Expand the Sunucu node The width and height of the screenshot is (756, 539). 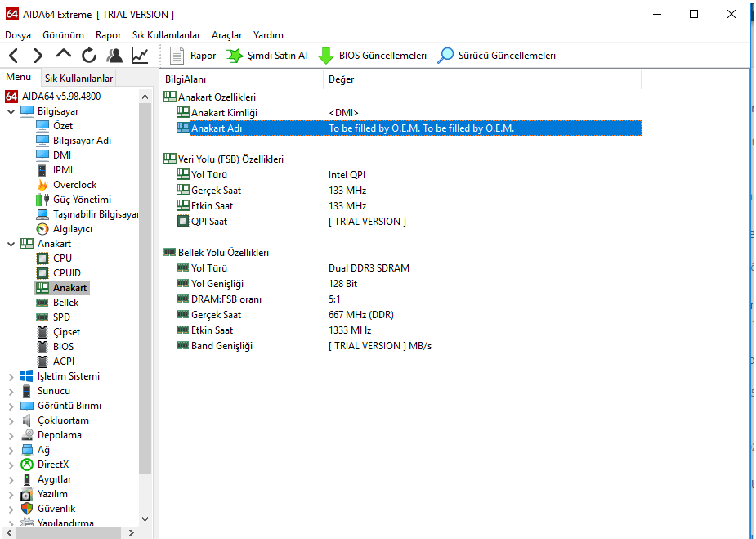point(11,391)
